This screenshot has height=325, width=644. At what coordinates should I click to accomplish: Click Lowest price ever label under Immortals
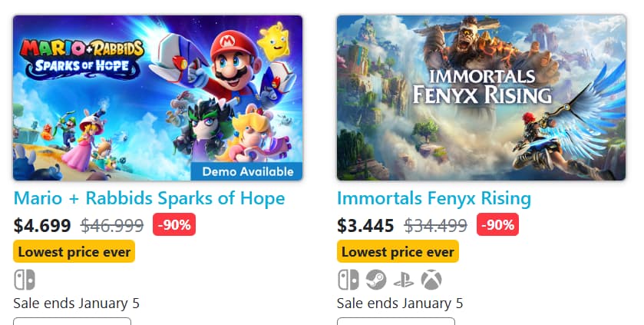click(x=398, y=251)
